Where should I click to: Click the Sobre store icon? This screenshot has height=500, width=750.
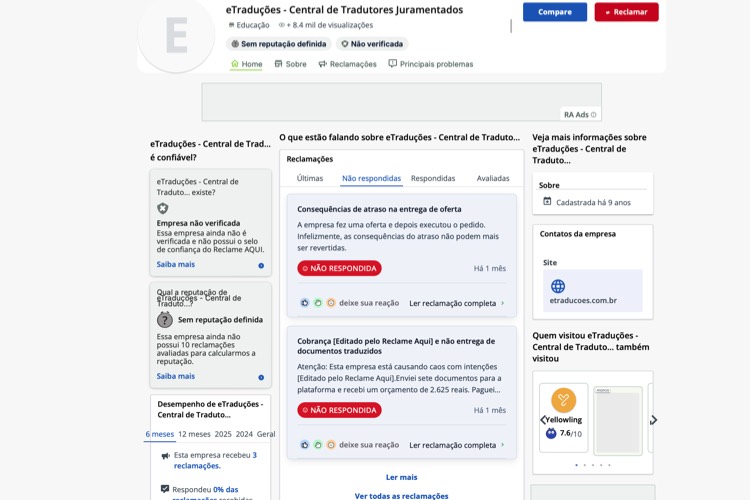click(x=278, y=64)
